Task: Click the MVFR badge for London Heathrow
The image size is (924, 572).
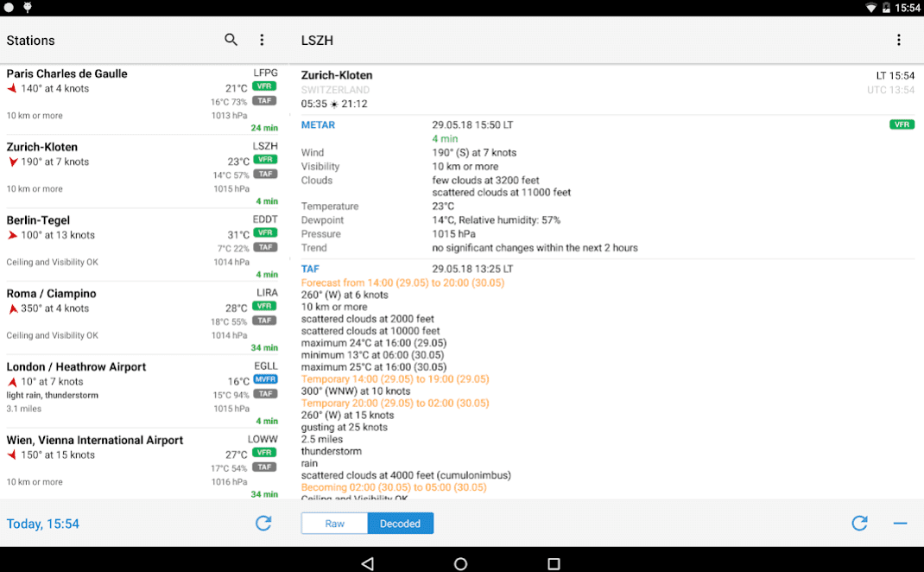Action: (x=263, y=378)
